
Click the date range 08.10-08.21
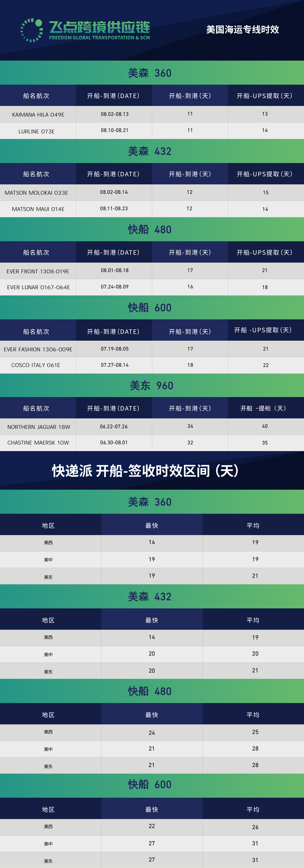click(115, 130)
